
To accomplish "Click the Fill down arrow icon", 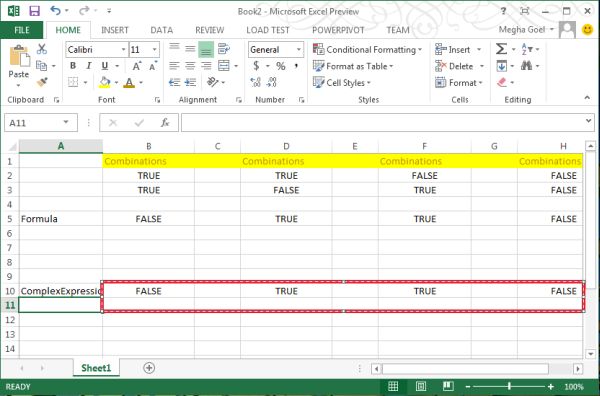I will click(x=502, y=66).
